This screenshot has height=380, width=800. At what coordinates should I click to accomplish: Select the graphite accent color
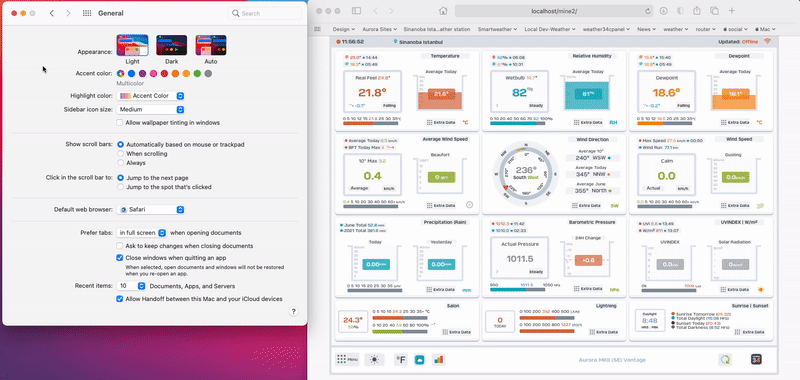click(208, 73)
